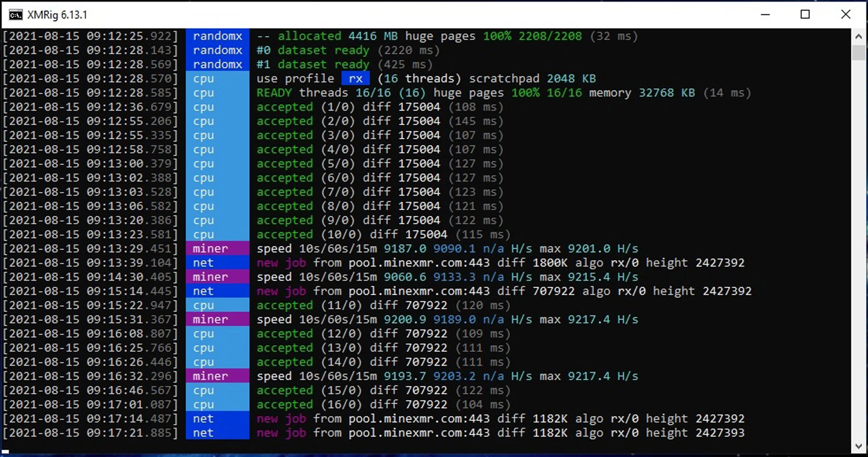
Task: Click the scrollbar down arrow
Action: point(859,446)
